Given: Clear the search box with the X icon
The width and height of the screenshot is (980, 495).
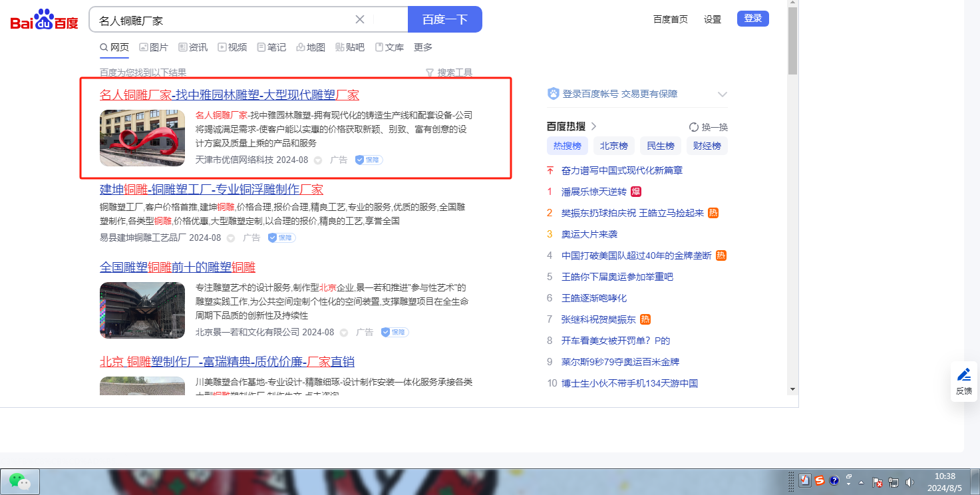Looking at the screenshot, I should 360,19.
